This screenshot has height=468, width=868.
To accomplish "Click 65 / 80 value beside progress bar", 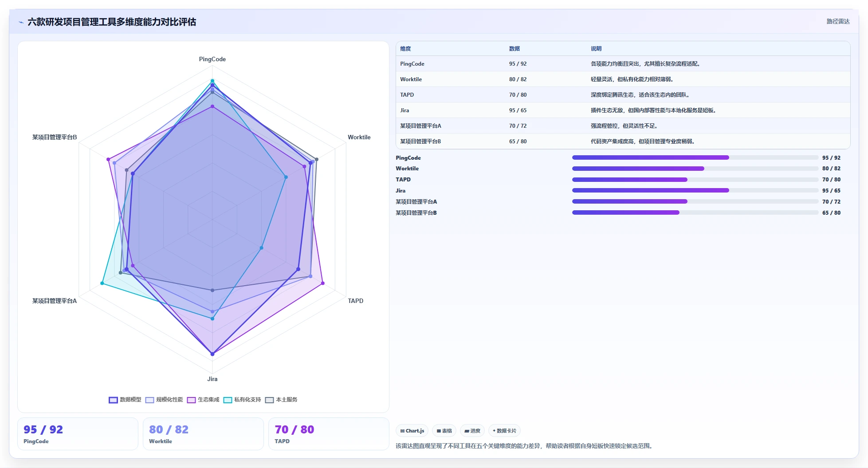I will click(831, 213).
